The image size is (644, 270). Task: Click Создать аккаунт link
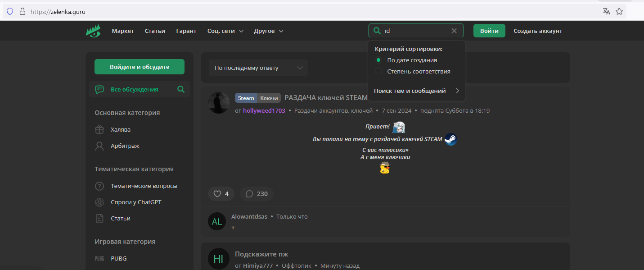[x=538, y=31]
